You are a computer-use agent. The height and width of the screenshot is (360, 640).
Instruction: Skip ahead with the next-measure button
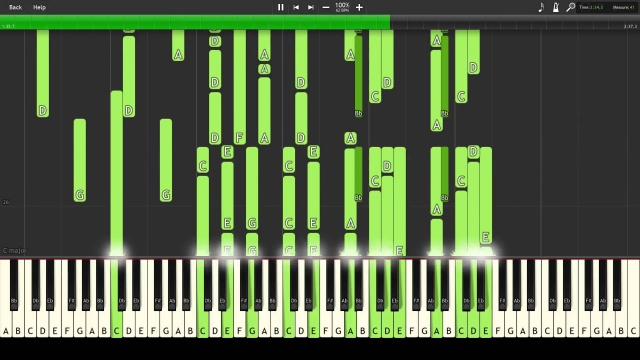[311, 7]
